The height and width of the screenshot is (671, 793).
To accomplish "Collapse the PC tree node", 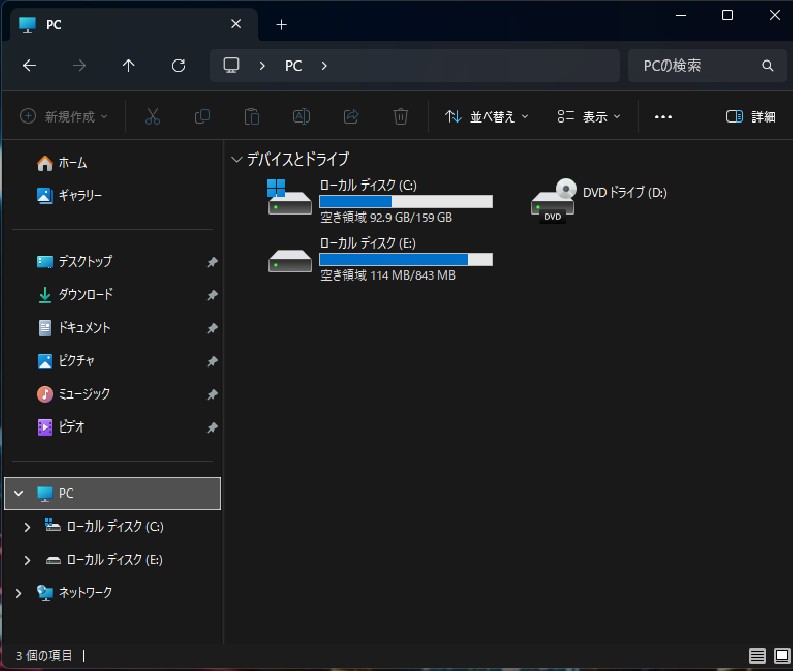I will point(19,493).
